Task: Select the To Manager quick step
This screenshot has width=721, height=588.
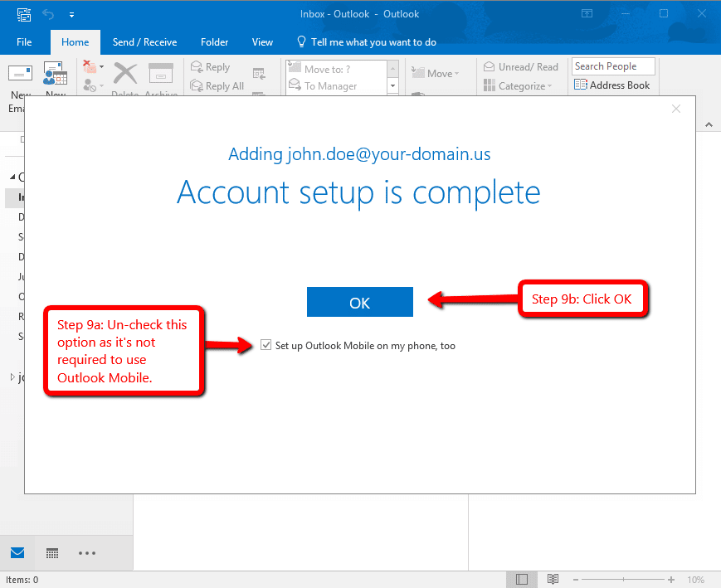Action: (337, 86)
